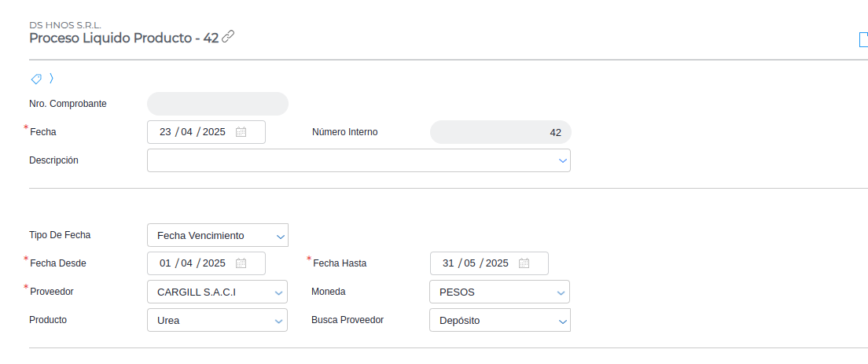Click the DS HNOS S.R.L. company name
868x364 pixels.
click(x=65, y=25)
